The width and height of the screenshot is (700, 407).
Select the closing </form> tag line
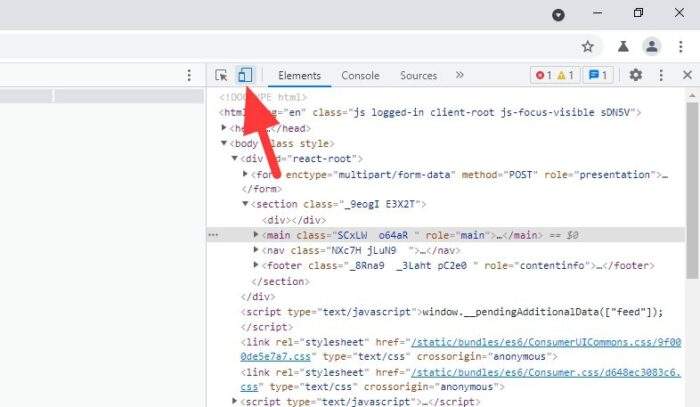tap(262, 189)
